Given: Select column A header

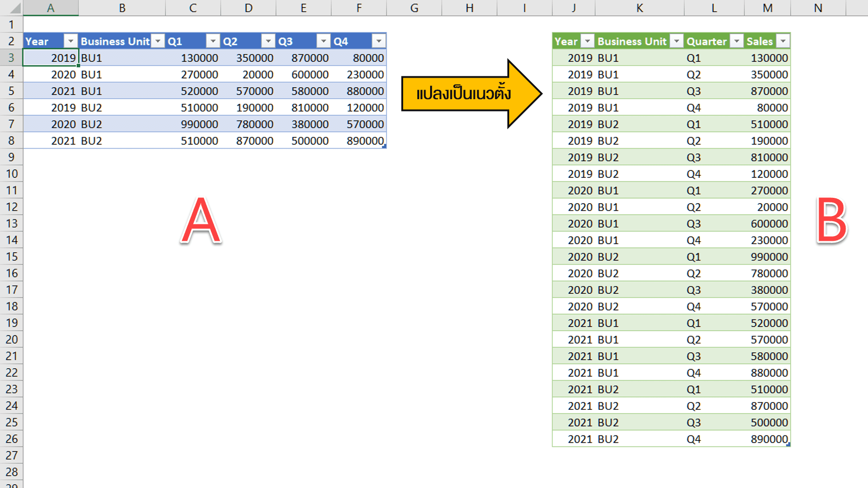Looking at the screenshot, I should pyautogui.click(x=50, y=8).
